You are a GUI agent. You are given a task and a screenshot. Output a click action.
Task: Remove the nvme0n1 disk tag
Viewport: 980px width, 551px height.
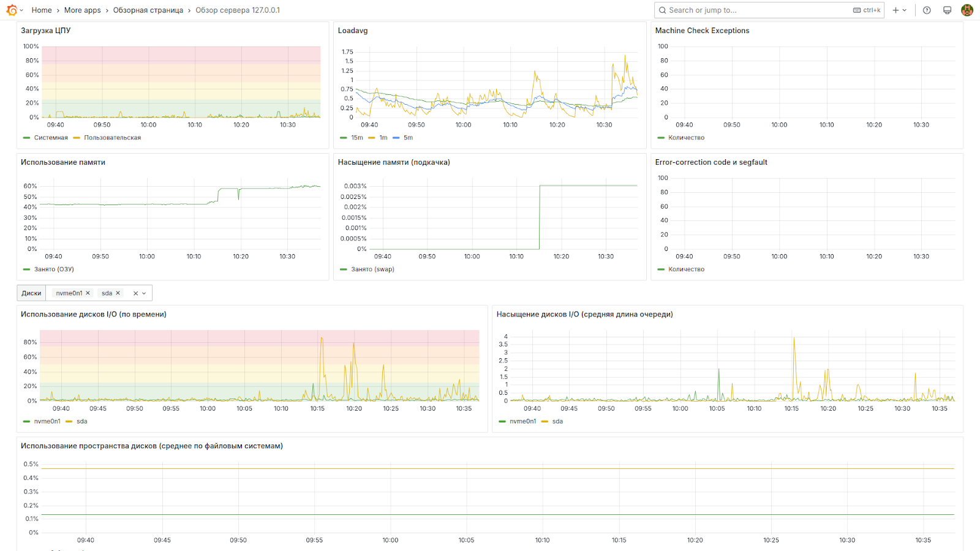coord(88,293)
